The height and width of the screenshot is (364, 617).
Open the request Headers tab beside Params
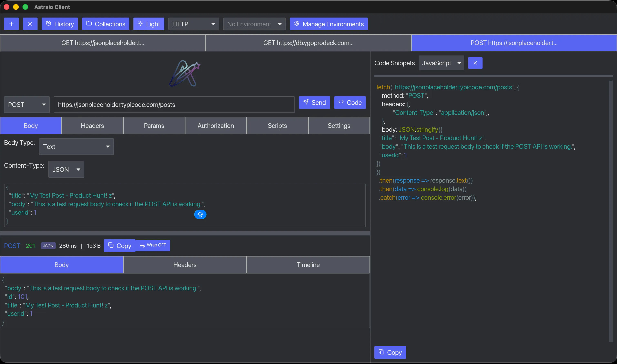tap(92, 126)
